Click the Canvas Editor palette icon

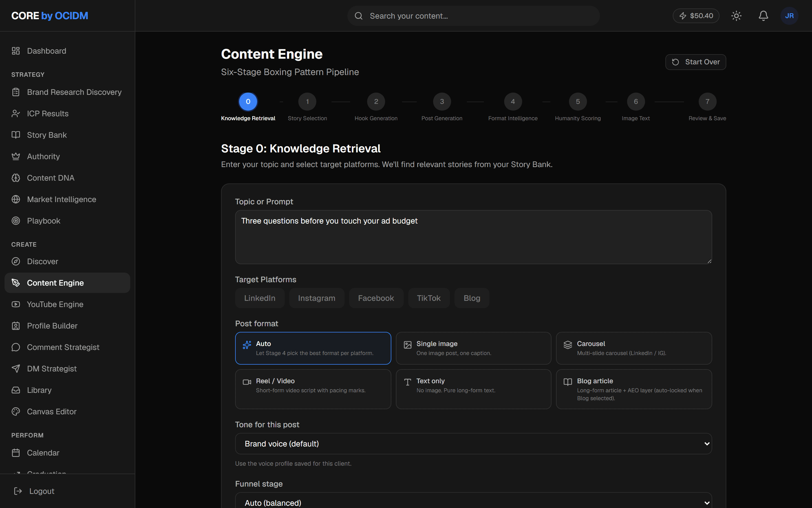(16, 411)
